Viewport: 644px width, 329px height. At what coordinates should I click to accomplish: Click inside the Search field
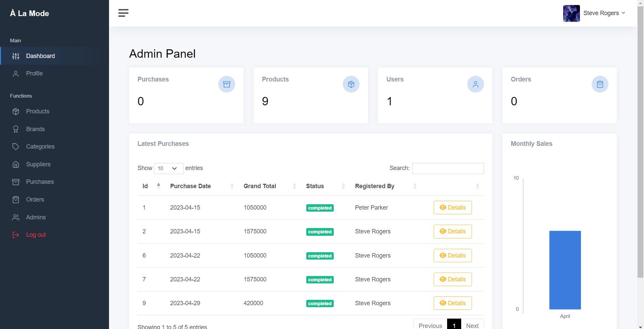click(x=448, y=168)
